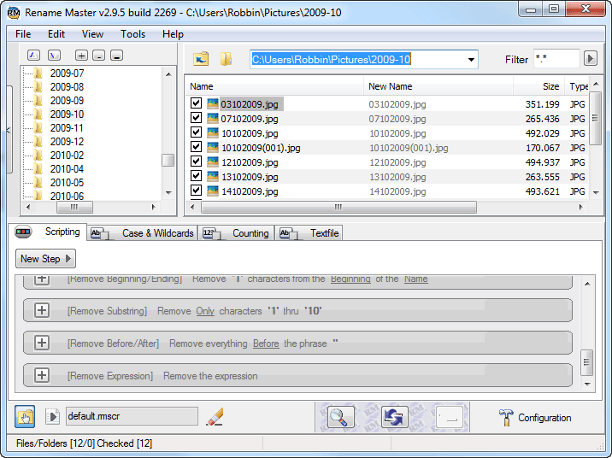Open the File menu

coord(23,34)
